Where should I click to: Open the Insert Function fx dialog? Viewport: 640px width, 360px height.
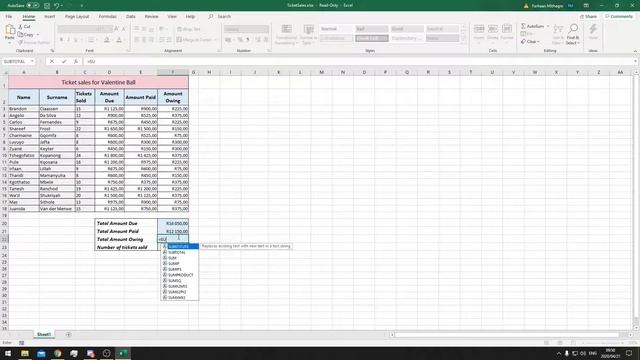(x=76, y=61)
